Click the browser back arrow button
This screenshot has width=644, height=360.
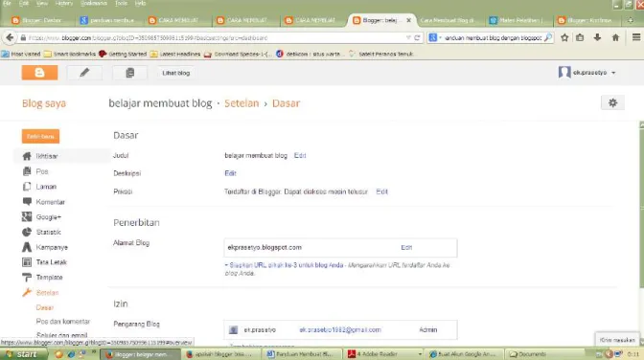pos(10,37)
